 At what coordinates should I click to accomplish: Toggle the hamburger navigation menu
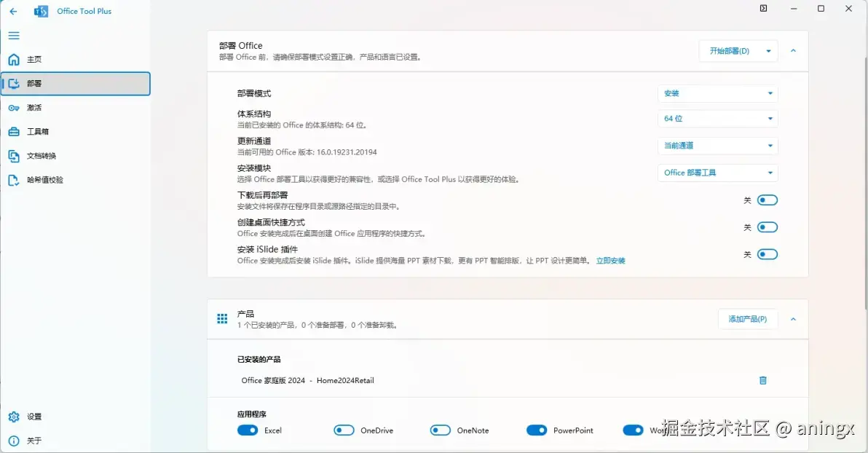tap(14, 36)
